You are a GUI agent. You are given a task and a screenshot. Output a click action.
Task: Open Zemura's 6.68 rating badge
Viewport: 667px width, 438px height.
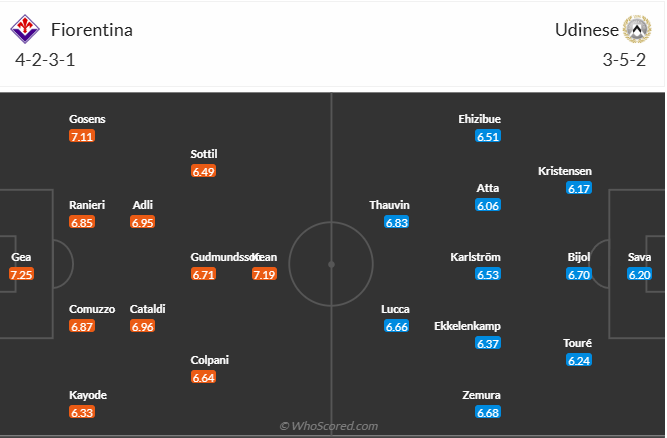(x=488, y=412)
